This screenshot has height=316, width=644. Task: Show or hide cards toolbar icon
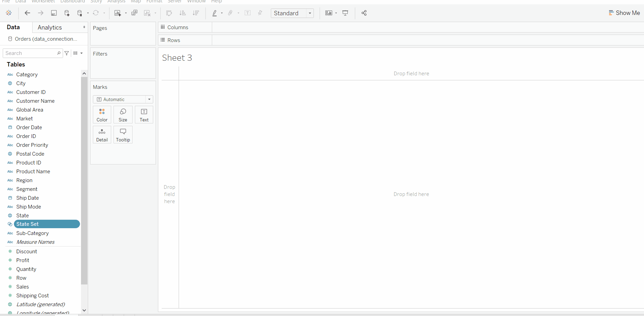coord(329,13)
